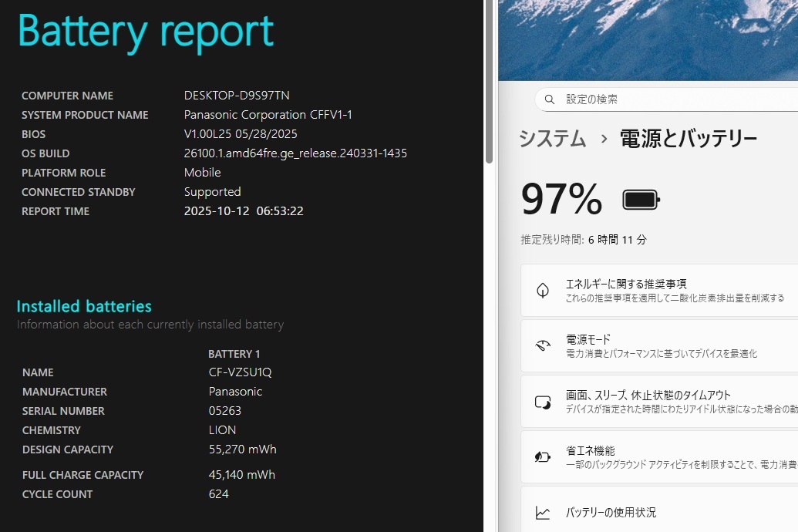Open バッテリーの使用状況 section
Image resolution: width=798 pixels, height=532 pixels.
point(659,510)
